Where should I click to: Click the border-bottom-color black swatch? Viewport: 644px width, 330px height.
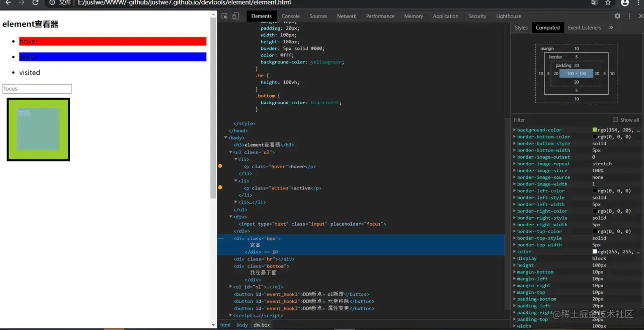coord(595,137)
